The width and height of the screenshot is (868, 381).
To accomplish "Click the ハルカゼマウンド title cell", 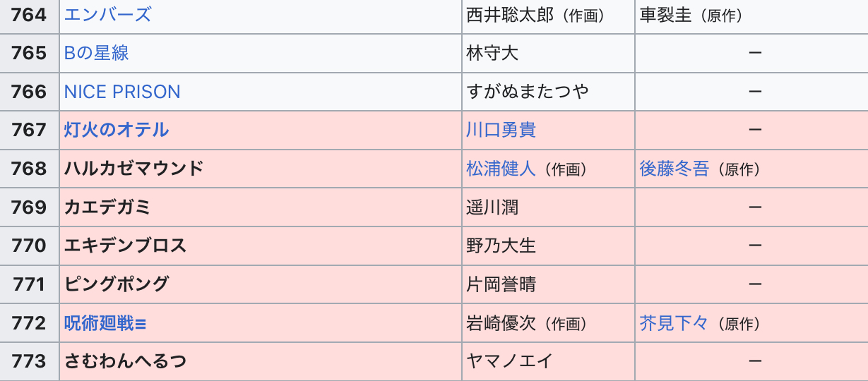I will [x=134, y=169].
